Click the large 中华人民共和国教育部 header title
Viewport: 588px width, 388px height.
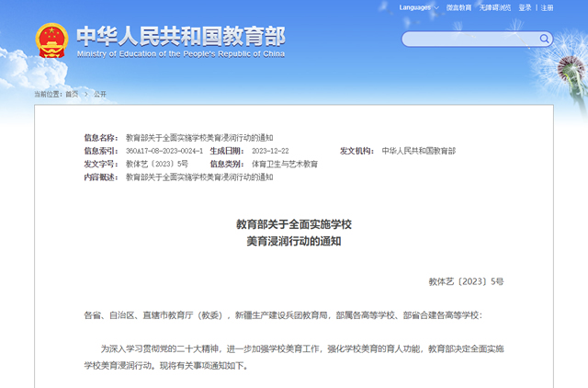pyautogui.click(x=180, y=35)
